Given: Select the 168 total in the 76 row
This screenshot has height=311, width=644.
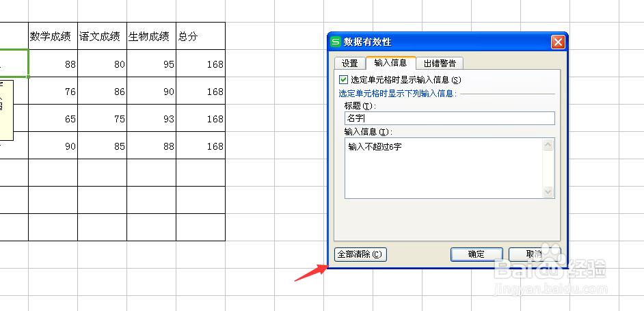Looking at the screenshot, I should point(201,90).
